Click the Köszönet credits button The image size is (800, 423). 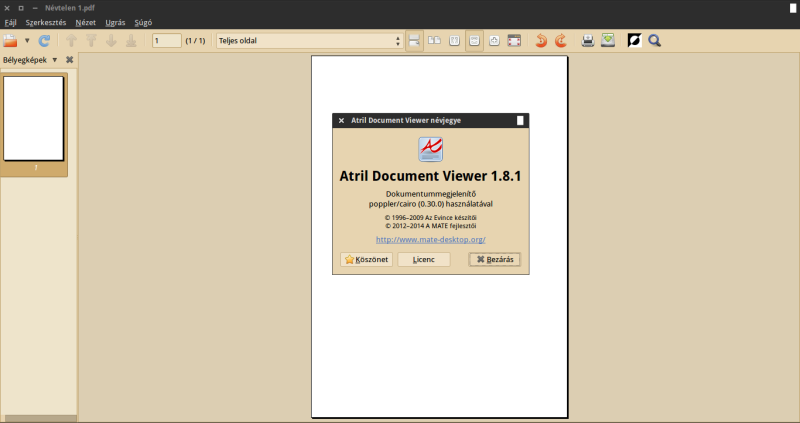tap(366, 259)
